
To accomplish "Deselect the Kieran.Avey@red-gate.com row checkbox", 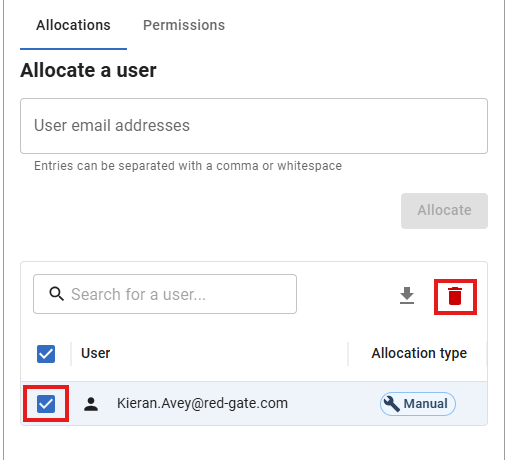I will 46,404.
